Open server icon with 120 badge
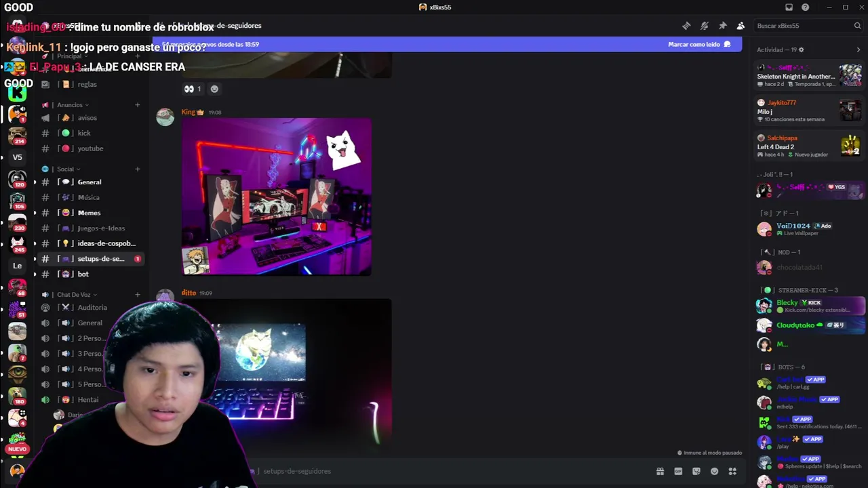This screenshot has width=868, height=488. click(17, 179)
